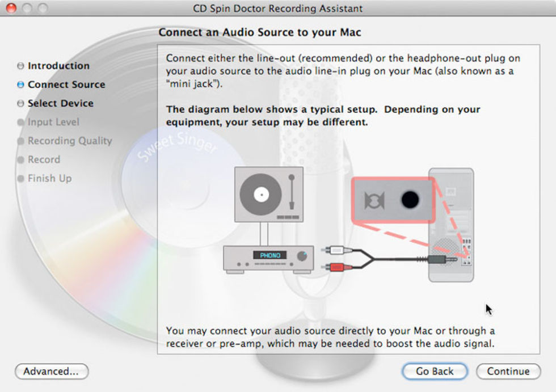This screenshot has width=556, height=392.
Task: Click the line-in symbol in the red callout
Action: pos(374,200)
